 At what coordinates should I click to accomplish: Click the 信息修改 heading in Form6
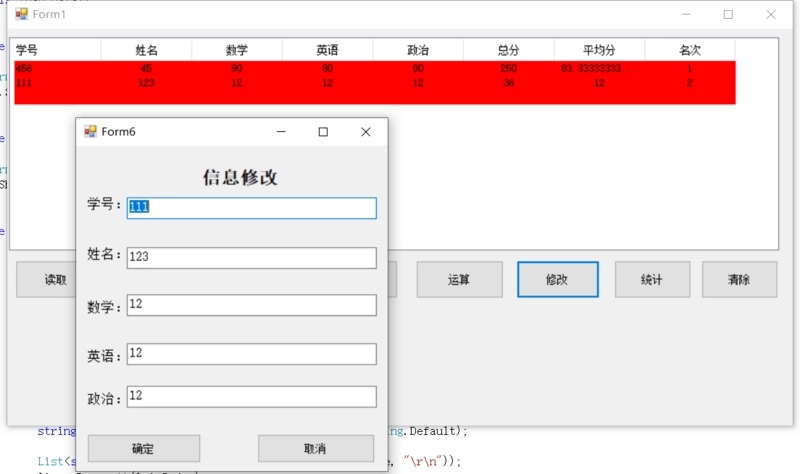pyautogui.click(x=240, y=177)
